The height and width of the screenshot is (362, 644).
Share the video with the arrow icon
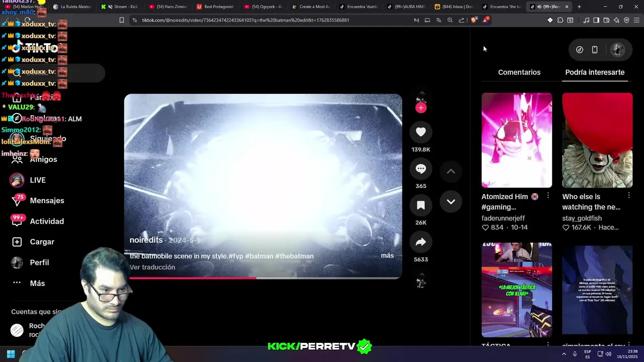tap(421, 242)
